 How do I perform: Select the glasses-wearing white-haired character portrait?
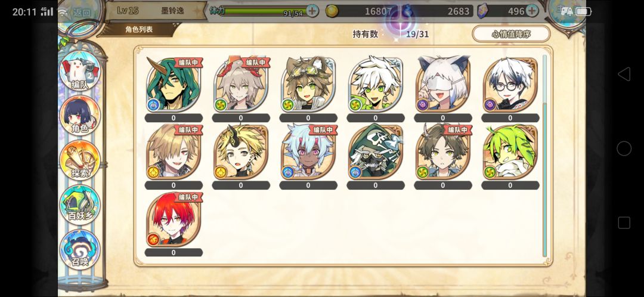pos(510,85)
